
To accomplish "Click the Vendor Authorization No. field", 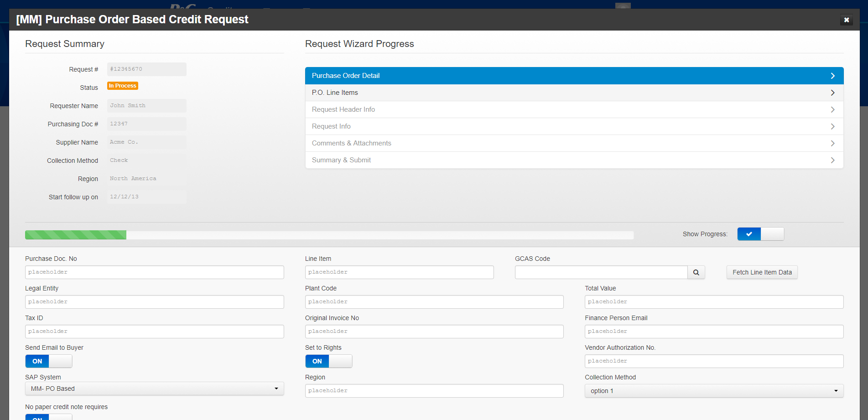I will [714, 361].
